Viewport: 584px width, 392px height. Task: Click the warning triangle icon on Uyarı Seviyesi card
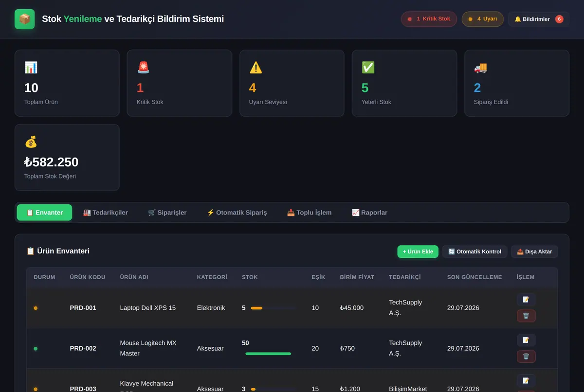point(255,68)
